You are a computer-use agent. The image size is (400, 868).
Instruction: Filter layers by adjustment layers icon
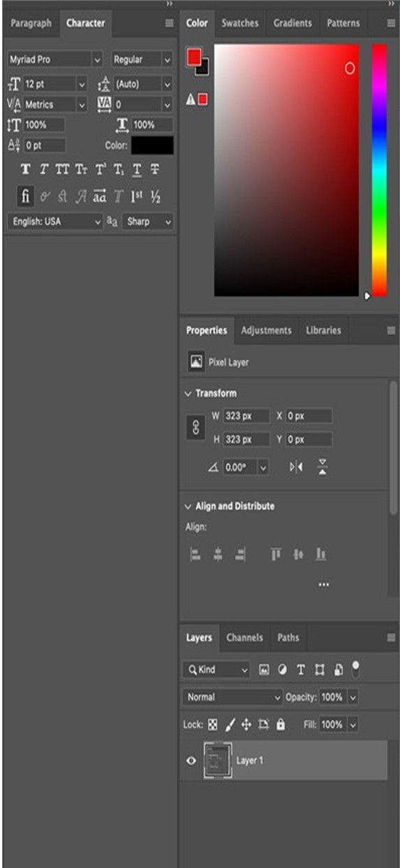pos(283,670)
